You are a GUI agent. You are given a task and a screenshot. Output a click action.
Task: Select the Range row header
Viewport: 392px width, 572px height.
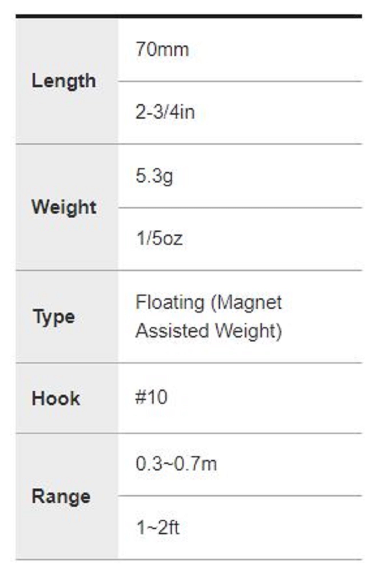pyautogui.click(x=61, y=496)
